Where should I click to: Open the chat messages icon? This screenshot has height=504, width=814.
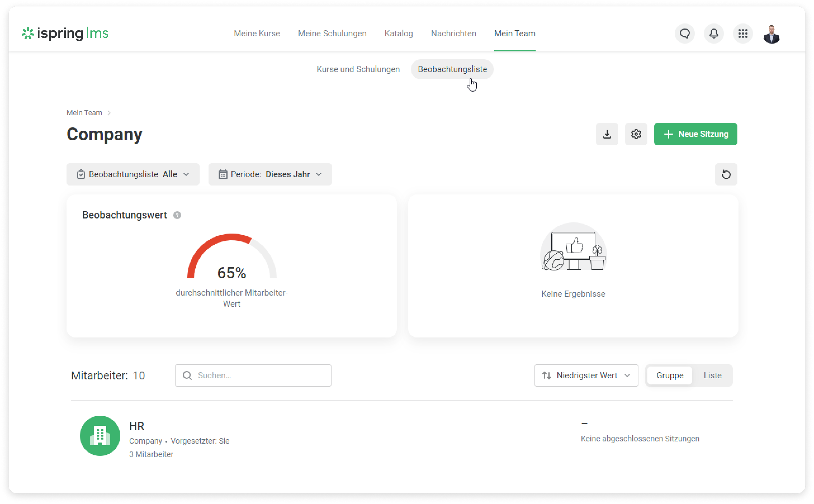[x=685, y=34]
